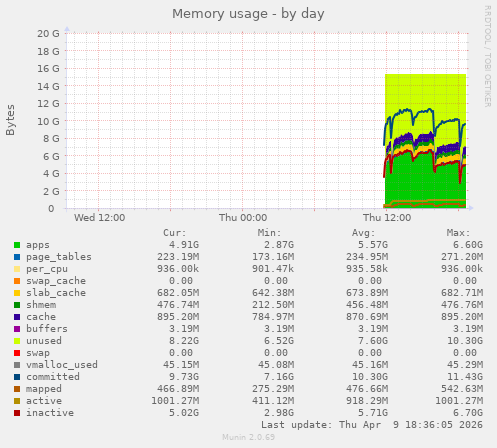The width and height of the screenshot is (497, 448).
Task: Select the 'shmem' legend label
Action: [x=41, y=305]
